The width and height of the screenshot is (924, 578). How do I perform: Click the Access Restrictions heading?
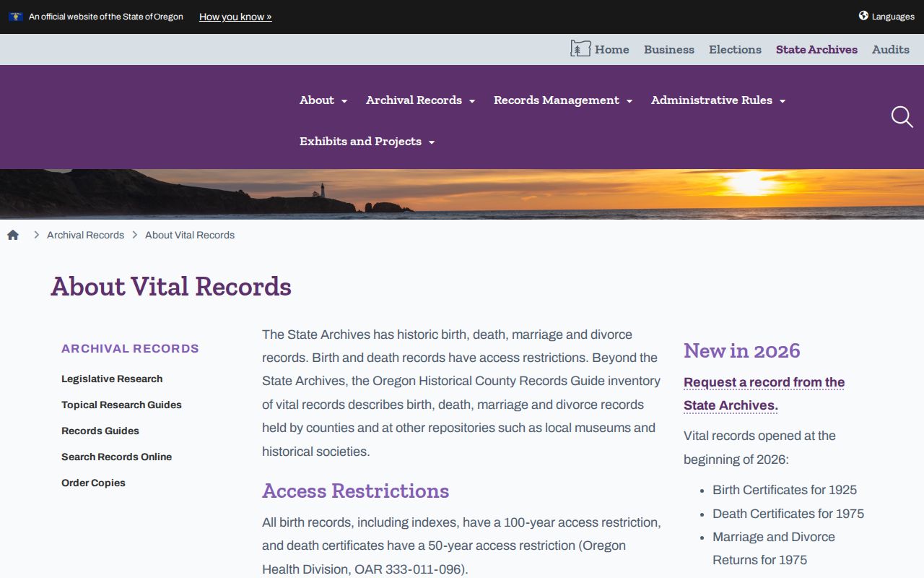pos(355,491)
